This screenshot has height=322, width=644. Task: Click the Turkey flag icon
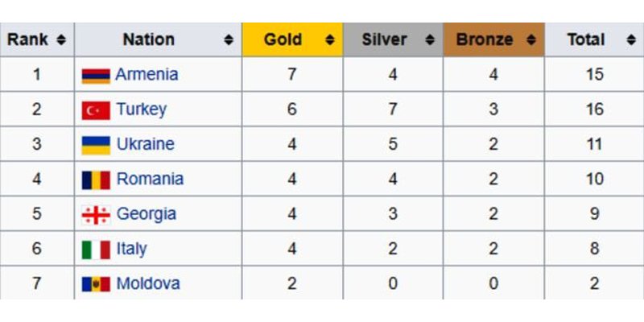click(96, 110)
